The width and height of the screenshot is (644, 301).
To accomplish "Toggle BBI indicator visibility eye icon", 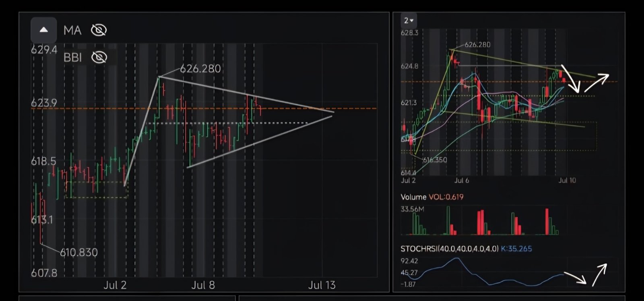I will coord(99,57).
